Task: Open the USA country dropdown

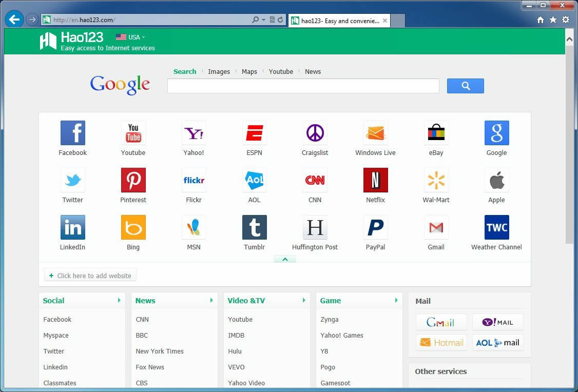Action: point(130,37)
